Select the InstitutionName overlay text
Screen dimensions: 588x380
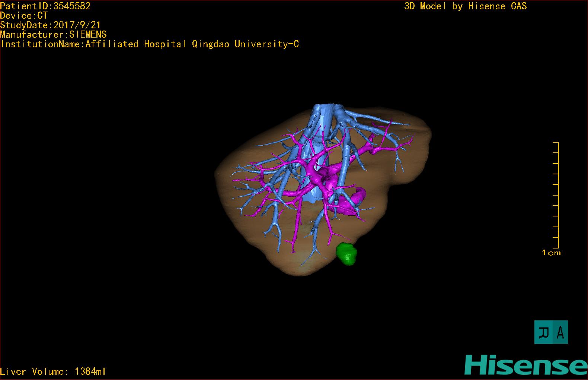(150, 44)
